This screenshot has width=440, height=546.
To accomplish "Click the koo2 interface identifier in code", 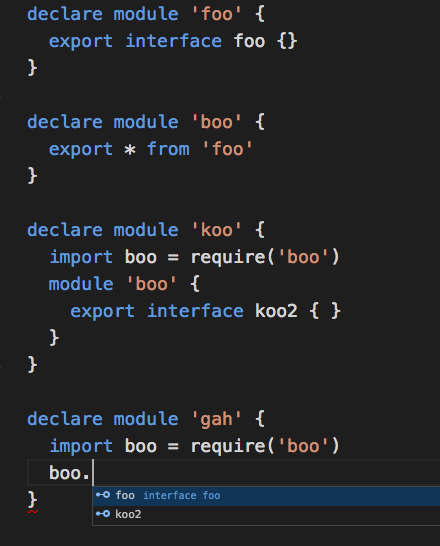I will pos(276,311).
